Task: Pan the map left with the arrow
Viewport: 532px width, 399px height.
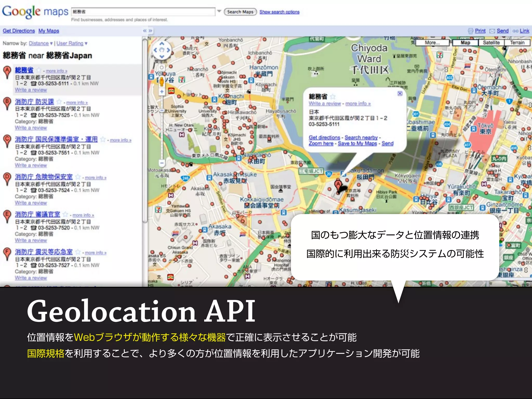Action: 155,50
